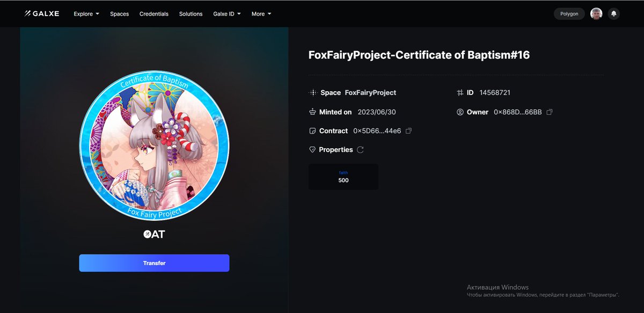Click the Contract document icon
Image resolution: width=644 pixels, height=313 pixels.
click(312, 131)
